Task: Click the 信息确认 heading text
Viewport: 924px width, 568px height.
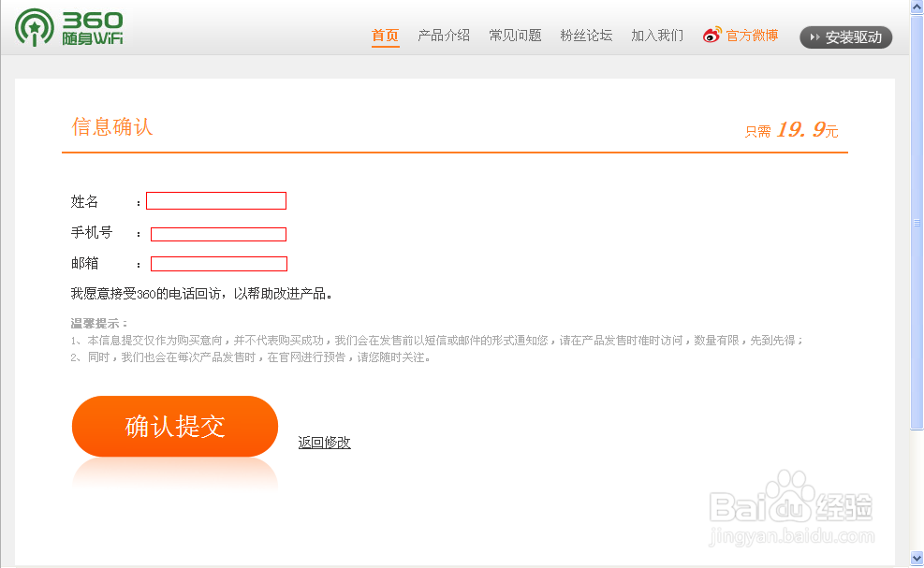Action: pos(112,126)
